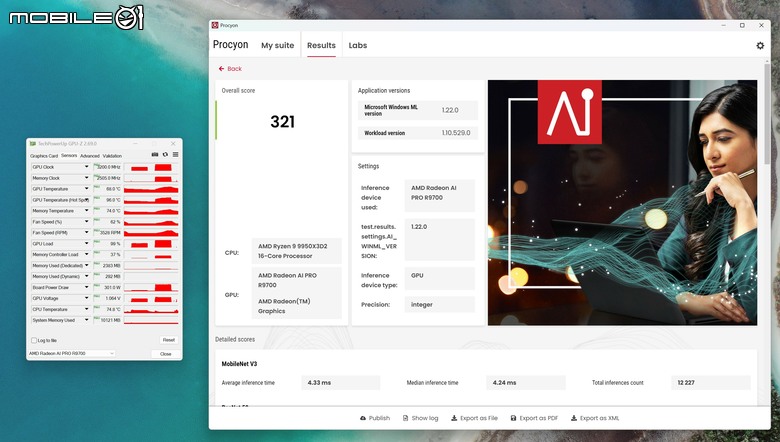The width and height of the screenshot is (780, 442).
Task: Click Export as File
Action: 474,418
